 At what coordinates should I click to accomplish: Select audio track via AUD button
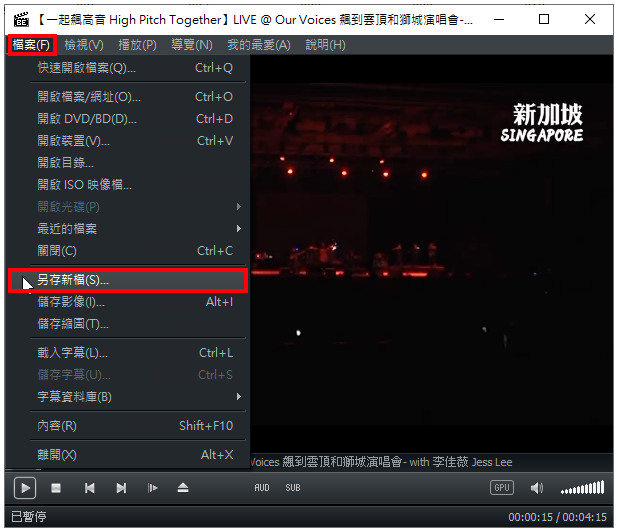(x=262, y=488)
